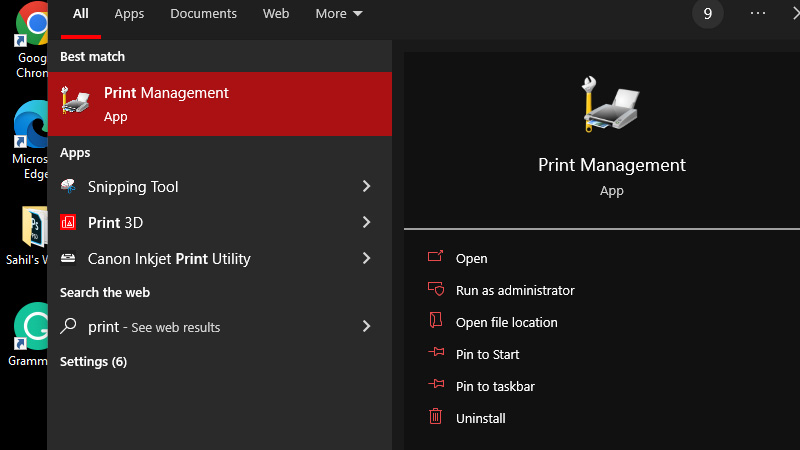Click the Snipping Tool scissors icon

click(x=68, y=186)
